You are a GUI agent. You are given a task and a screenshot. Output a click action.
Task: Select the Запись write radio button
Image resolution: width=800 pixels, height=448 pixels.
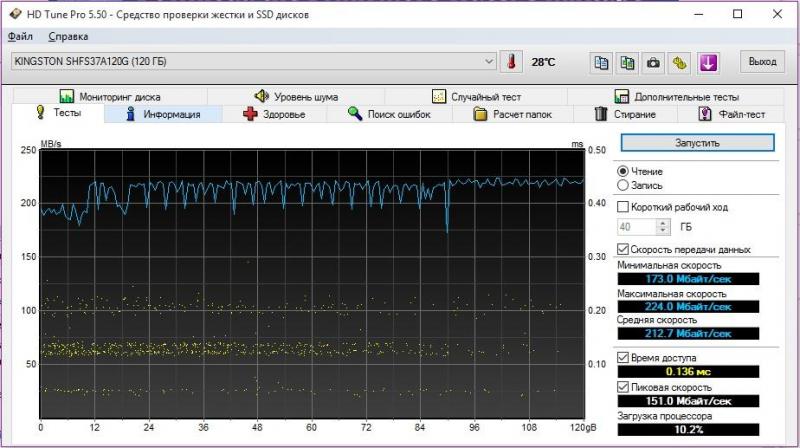pos(624,185)
